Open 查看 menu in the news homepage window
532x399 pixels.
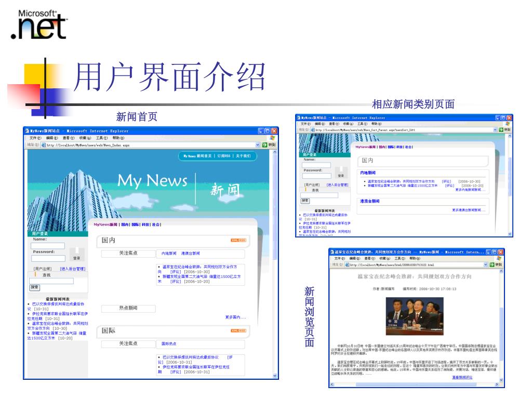tap(69, 138)
